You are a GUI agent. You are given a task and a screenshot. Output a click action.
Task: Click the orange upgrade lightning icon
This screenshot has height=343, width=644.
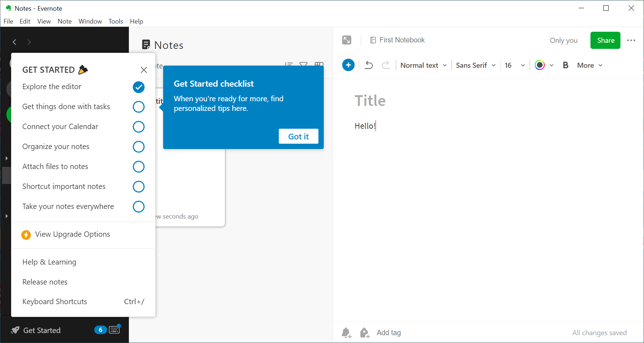tap(26, 235)
